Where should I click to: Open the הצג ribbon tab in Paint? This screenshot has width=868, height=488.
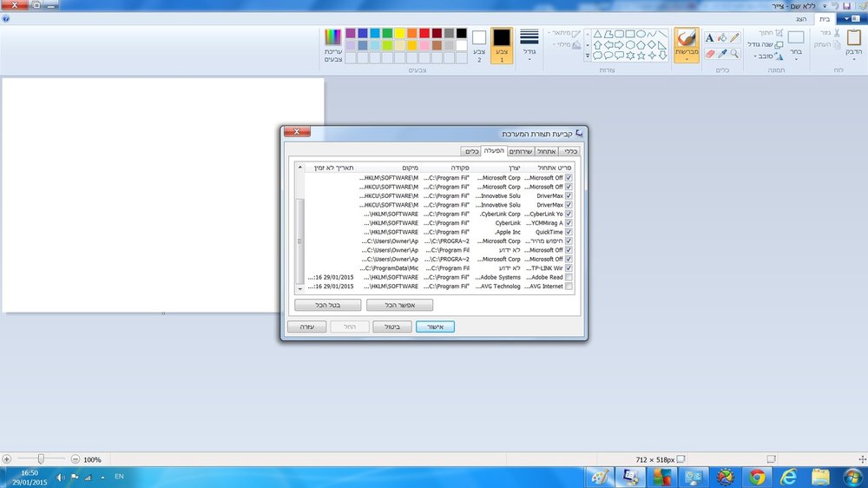(801, 19)
